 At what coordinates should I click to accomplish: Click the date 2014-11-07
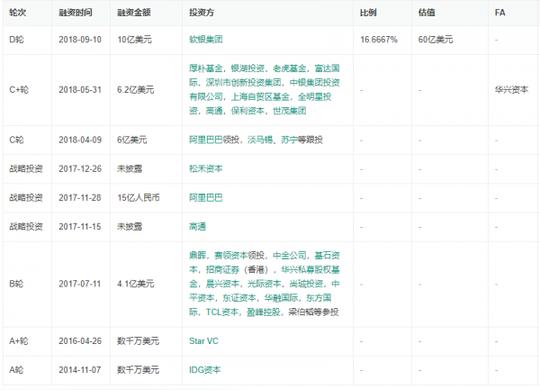pyautogui.click(x=80, y=370)
